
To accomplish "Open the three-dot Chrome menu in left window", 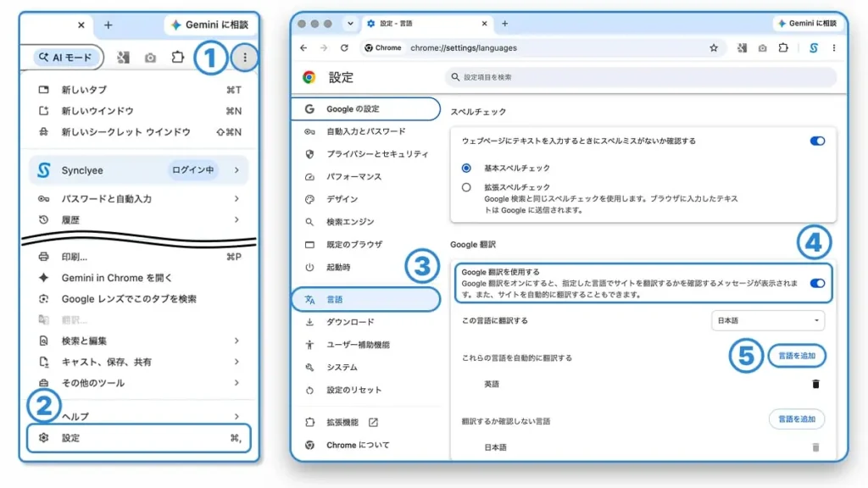I will 245,57.
